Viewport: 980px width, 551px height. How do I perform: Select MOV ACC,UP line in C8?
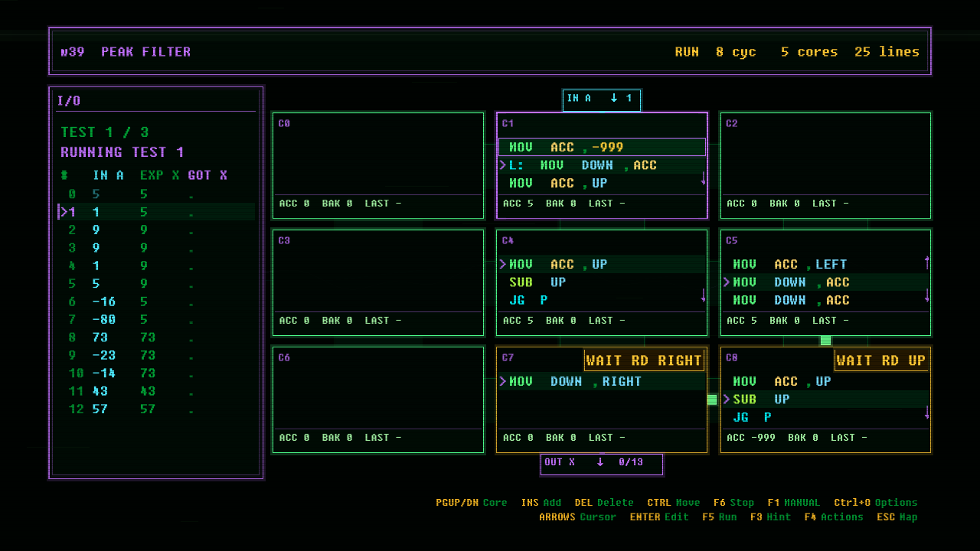click(x=825, y=381)
